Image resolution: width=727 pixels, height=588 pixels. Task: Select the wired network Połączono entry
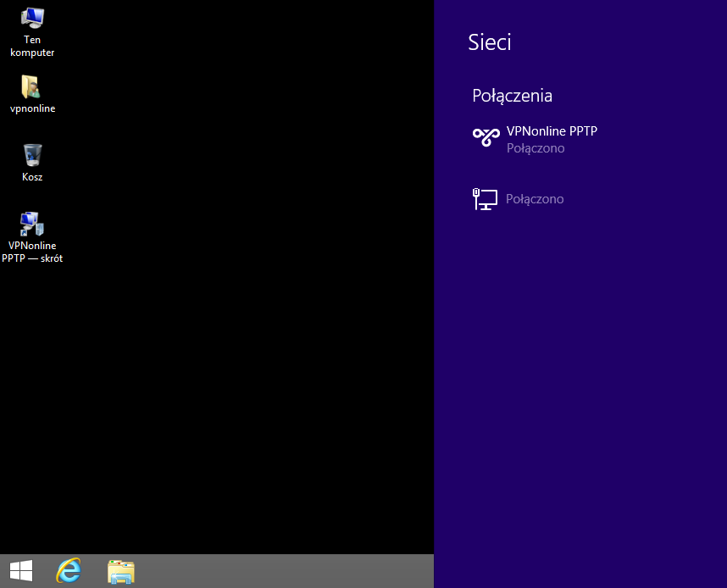tap(518, 199)
